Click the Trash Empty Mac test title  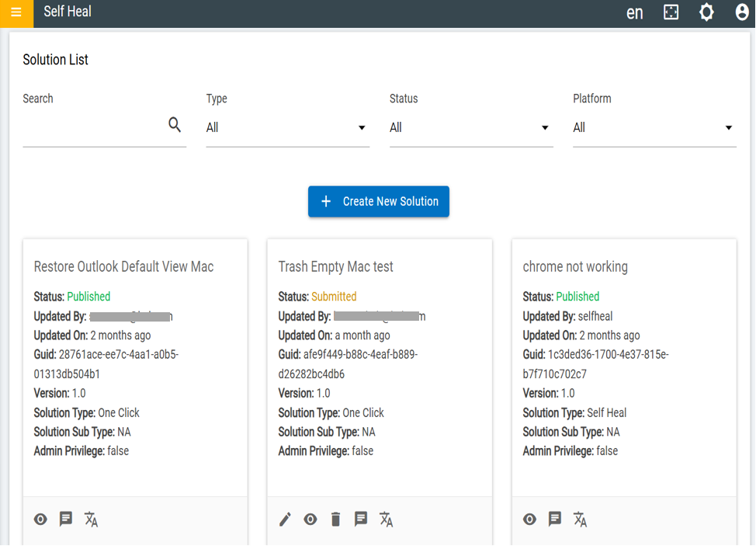335,266
